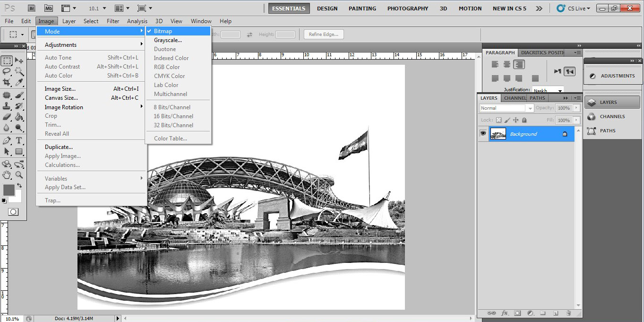This screenshot has height=322, width=644.
Task: Click the trash icon to delete layer
Action: point(568,313)
